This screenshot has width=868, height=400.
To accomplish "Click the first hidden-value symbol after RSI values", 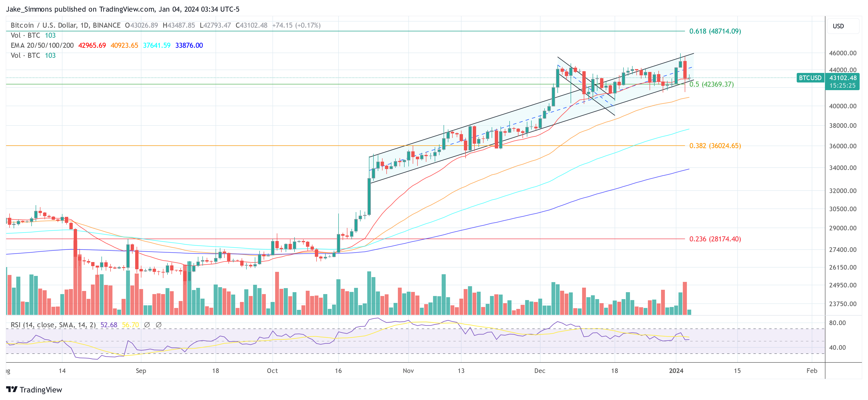I will coord(147,325).
